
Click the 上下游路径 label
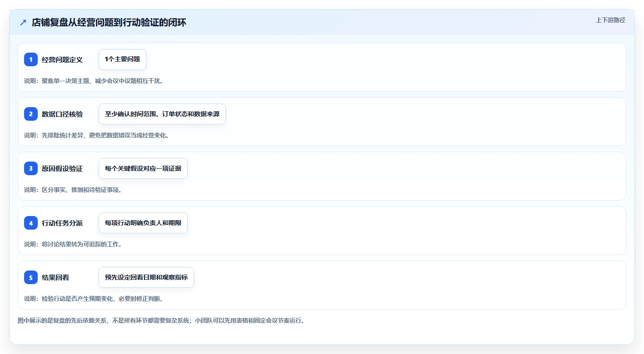pyautogui.click(x=610, y=20)
